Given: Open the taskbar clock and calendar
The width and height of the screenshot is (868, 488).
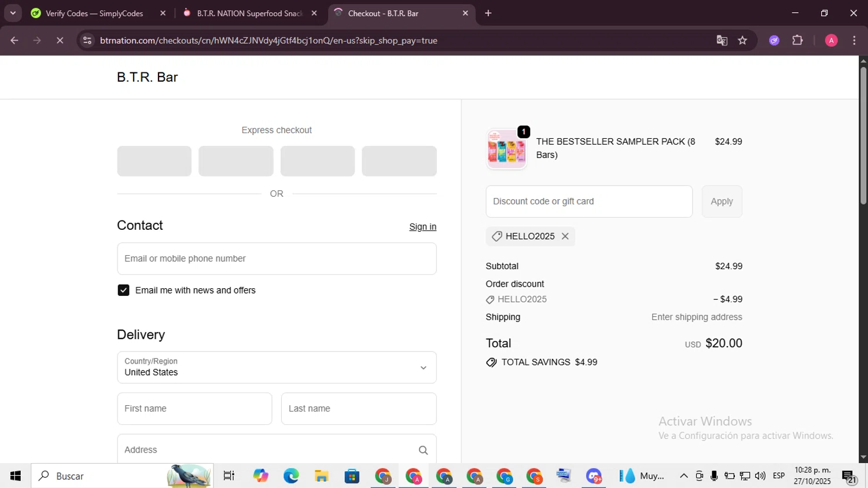Looking at the screenshot, I should click(x=812, y=476).
